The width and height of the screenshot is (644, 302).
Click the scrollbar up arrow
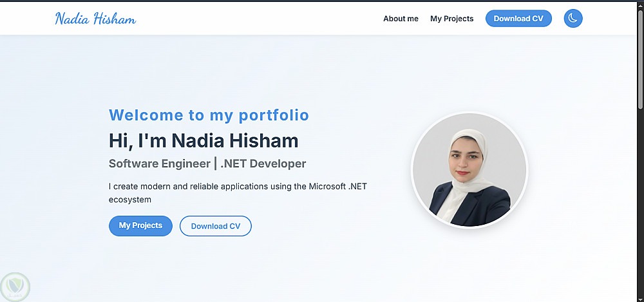(x=640, y=6)
